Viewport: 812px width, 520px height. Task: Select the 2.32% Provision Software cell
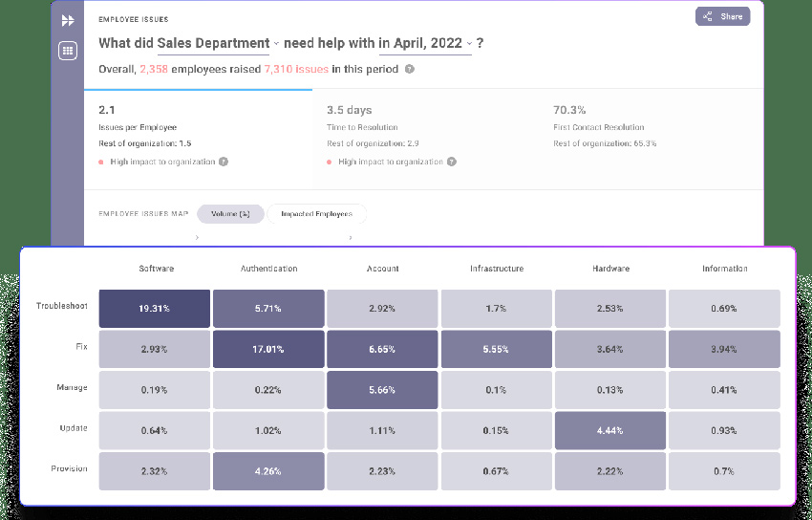[x=155, y=471]
